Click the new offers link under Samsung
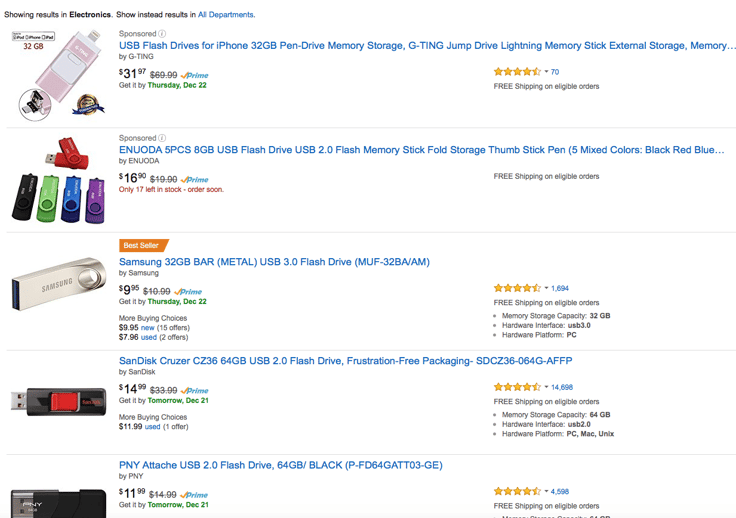Image resolution: width=736 pixels, height=518 pixels. 147,328
